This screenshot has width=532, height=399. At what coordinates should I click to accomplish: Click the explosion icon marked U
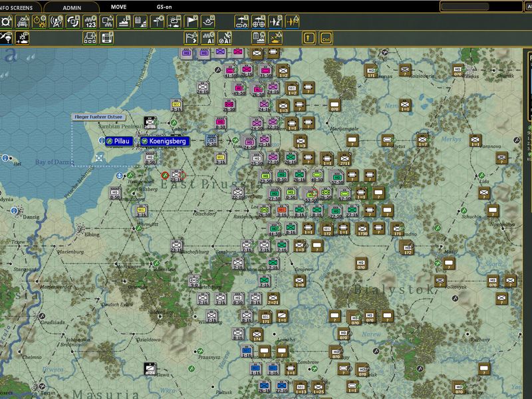point(207,22)
